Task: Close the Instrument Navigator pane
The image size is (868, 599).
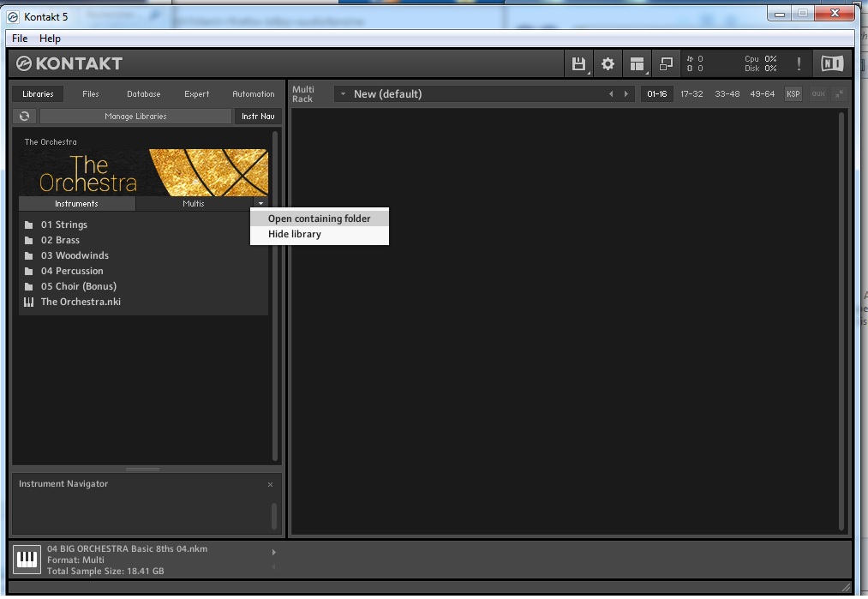Action: pos(270,484)
